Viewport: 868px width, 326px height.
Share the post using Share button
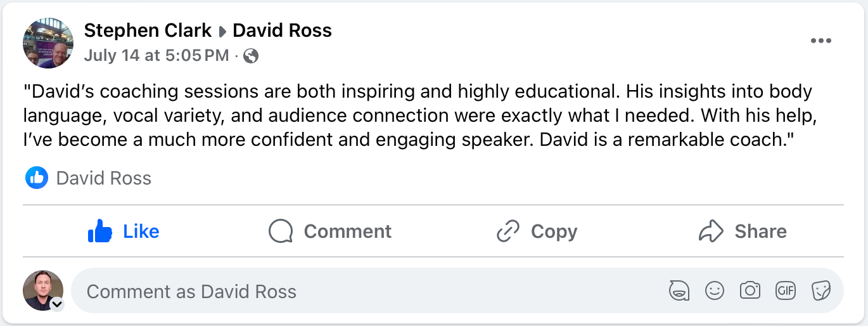pos(743,231)
